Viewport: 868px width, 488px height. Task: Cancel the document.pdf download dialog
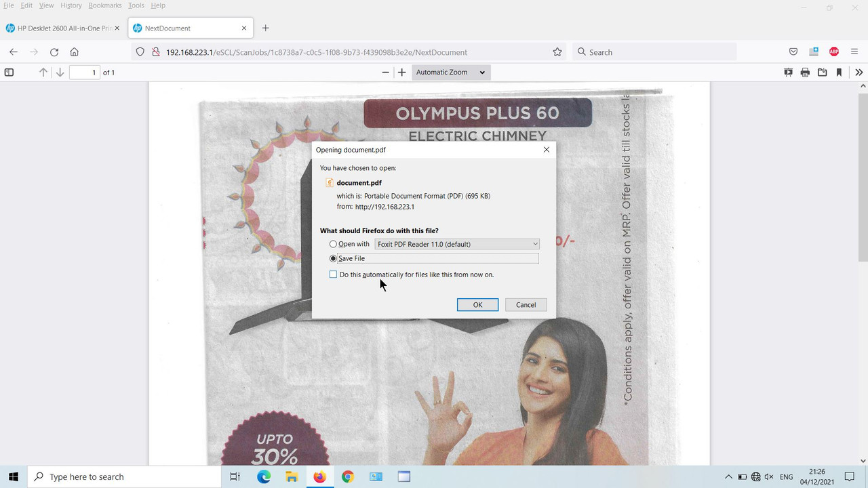point(526,305)
